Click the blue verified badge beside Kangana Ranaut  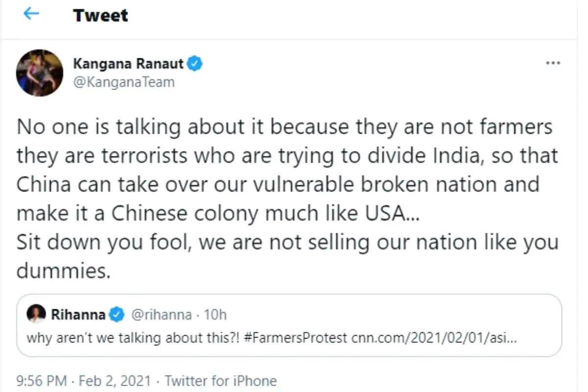tap(195, 64)
